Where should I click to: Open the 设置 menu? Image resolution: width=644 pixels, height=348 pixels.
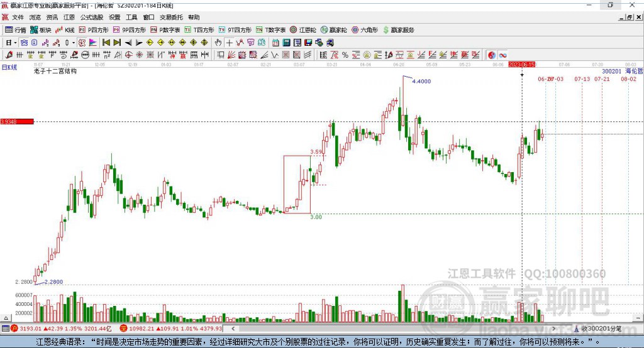tap(114, 17)
